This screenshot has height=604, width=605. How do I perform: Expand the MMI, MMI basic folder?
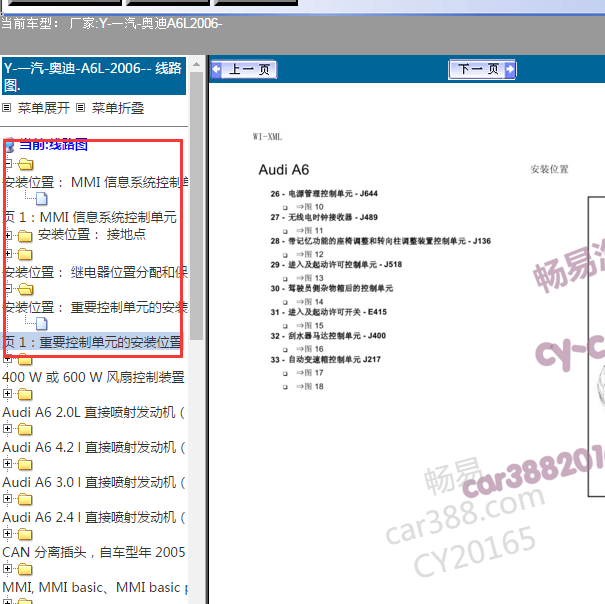pyautogui.click(x=7, y=568)
